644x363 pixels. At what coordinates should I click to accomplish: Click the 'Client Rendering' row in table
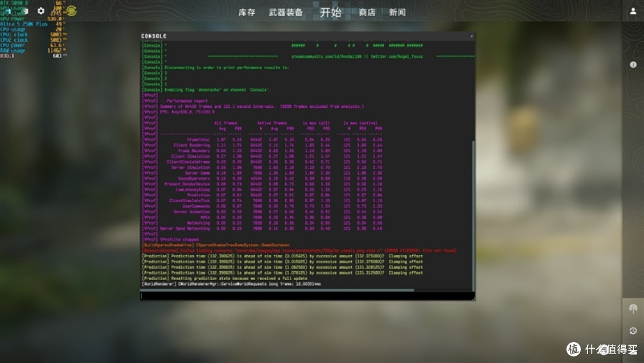point(262,145)
